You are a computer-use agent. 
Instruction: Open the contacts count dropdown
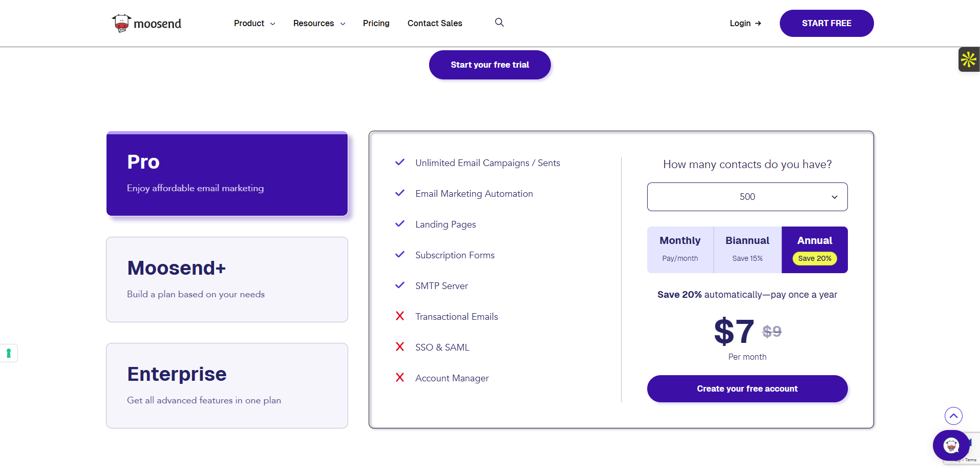pyautogui.click(x=747, y=197)
